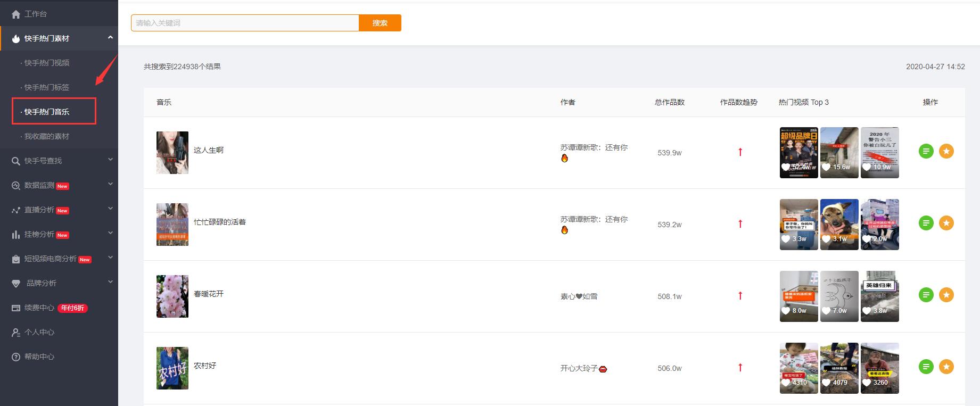
Task: Click the flame icon beside 快手热门素材
Action: click(x=16, y=39)
